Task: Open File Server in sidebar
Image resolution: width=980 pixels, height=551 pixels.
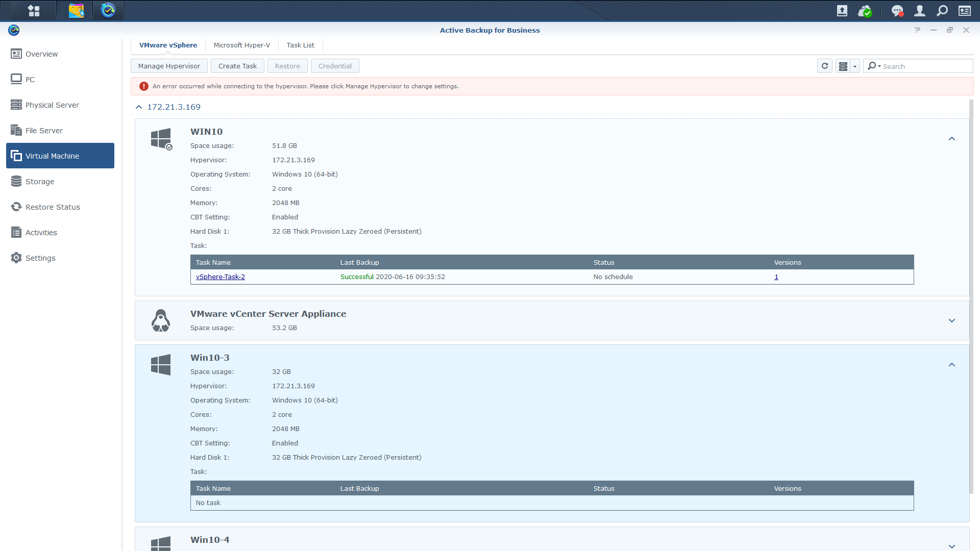Action: click(44, 131)
